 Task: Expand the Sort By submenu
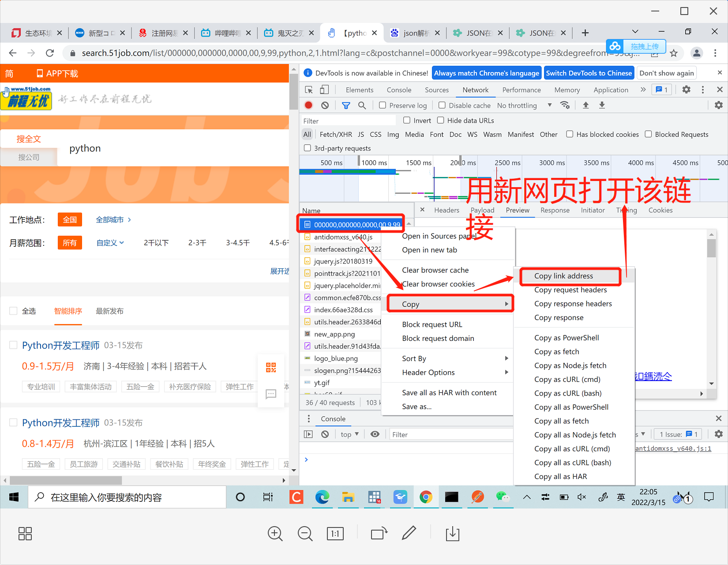[447, 358]
